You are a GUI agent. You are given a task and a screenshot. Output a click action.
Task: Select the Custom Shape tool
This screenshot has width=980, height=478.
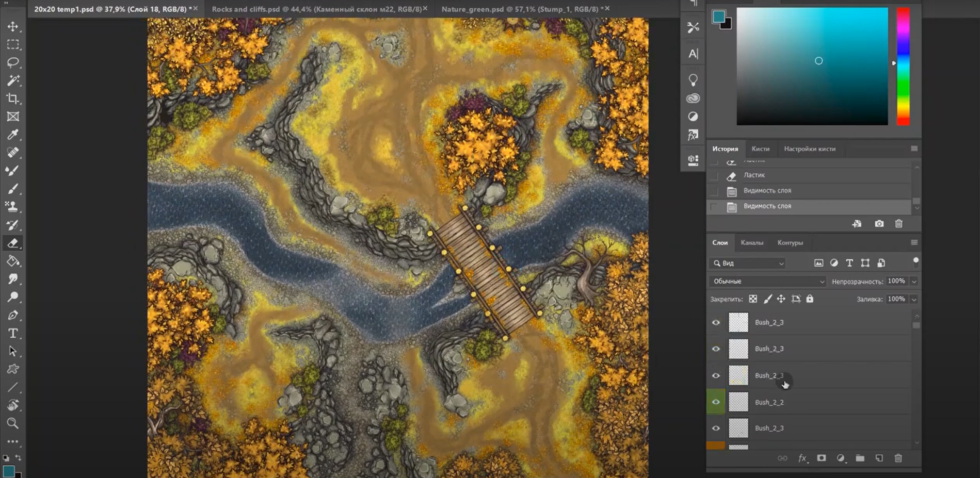pos(13,369)
